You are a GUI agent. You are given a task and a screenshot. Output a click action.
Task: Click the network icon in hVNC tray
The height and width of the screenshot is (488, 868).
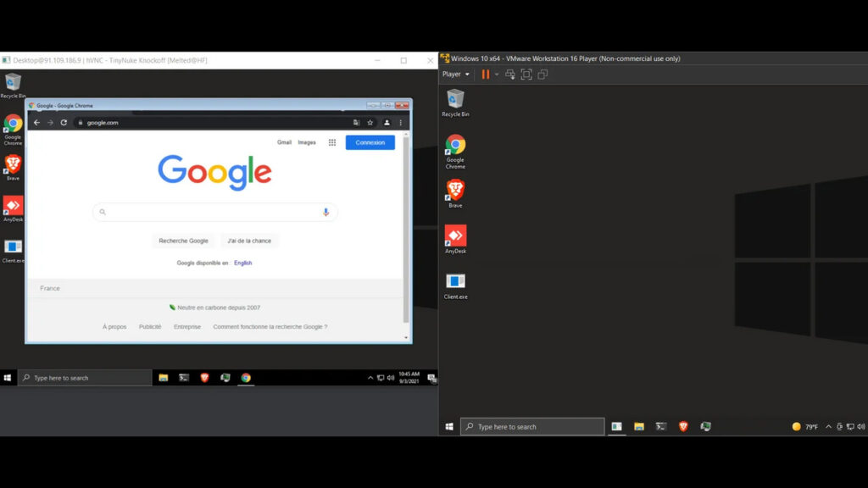[381, 378]
